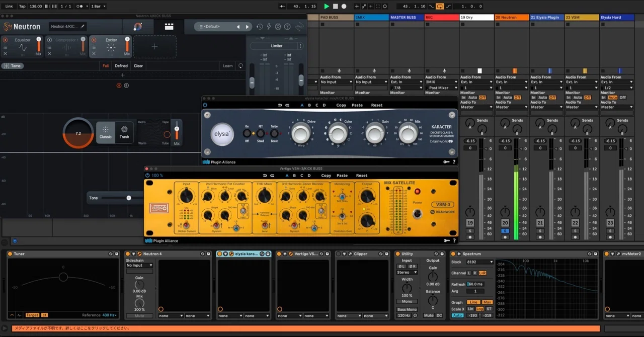
Task: Select the Clear exciter mode tab
Action: (x=138, y=66)
